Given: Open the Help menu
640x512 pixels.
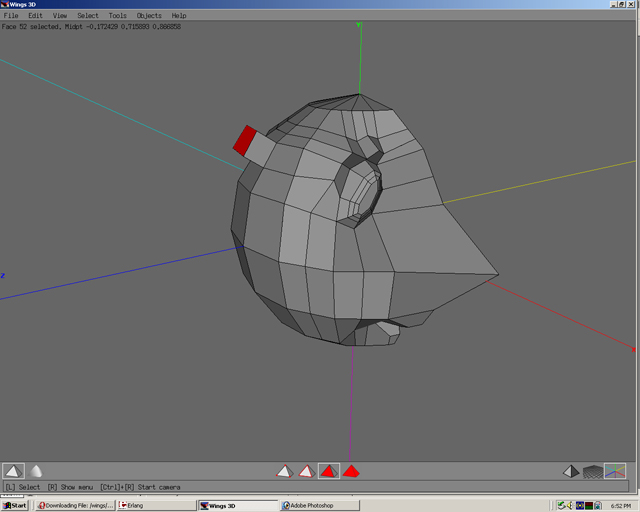Looking at the screenshot, I should point(179,16).
